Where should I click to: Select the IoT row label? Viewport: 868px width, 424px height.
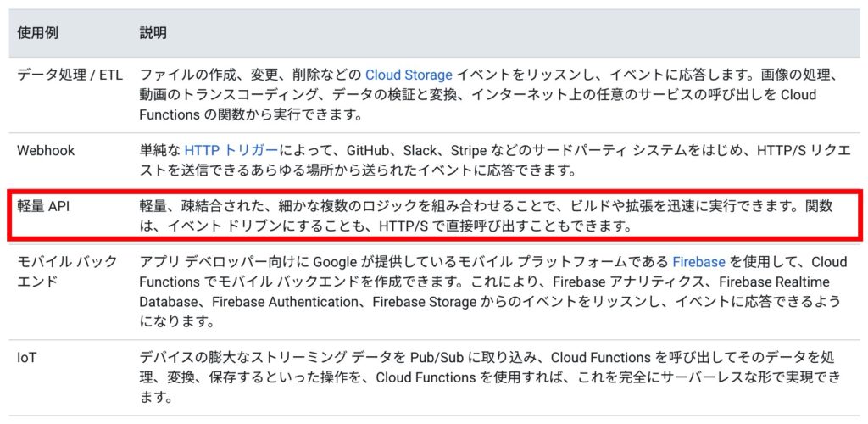(x=26, y=358)
